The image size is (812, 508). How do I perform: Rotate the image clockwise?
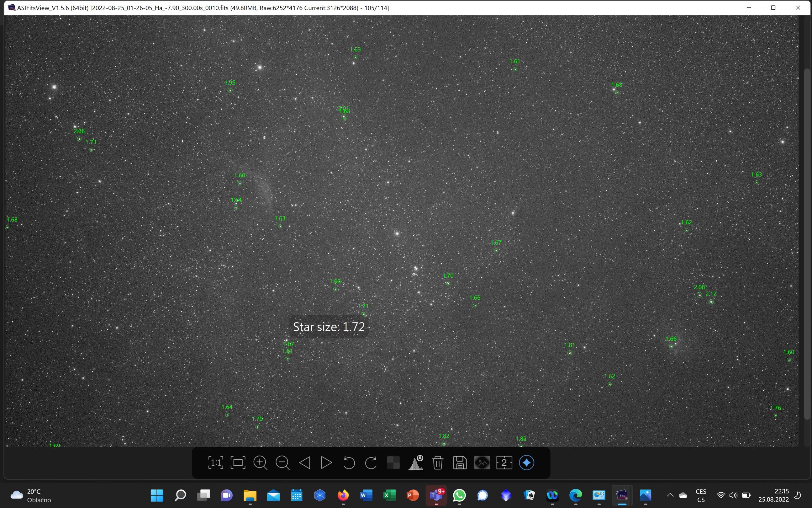[x=371, y=463]
